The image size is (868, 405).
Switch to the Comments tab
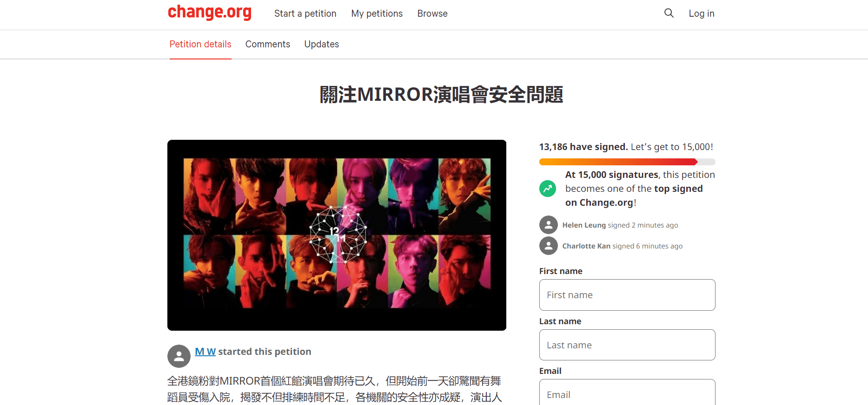(268, 44)
